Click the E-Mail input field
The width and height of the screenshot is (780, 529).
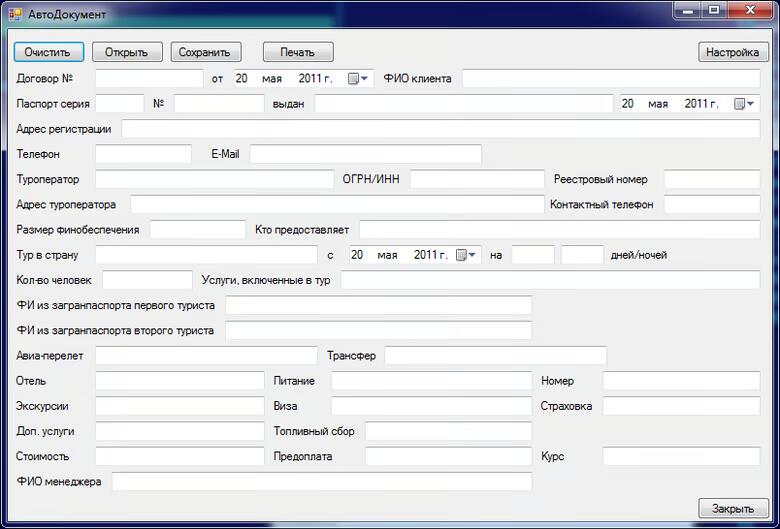click(x=365, y=154)
